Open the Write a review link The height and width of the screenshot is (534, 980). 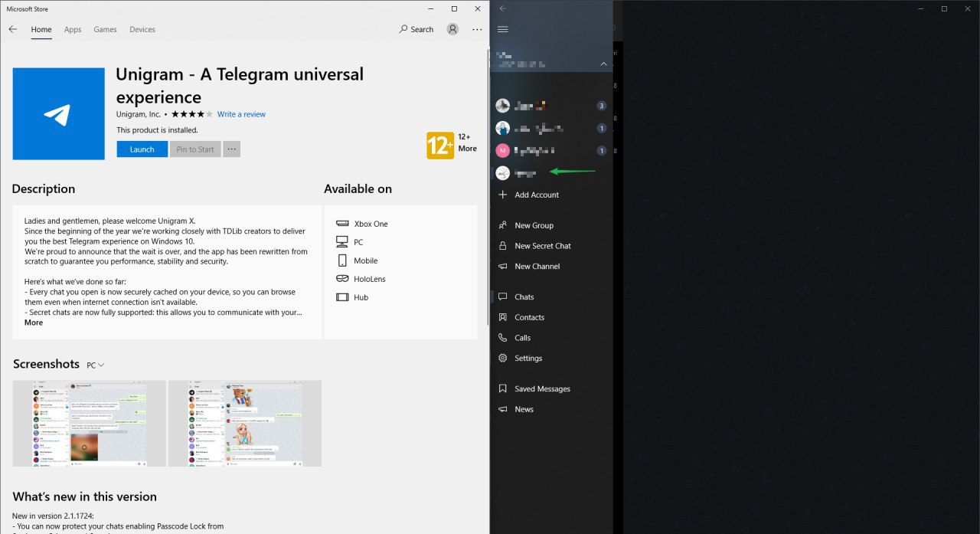pos(241,114)
